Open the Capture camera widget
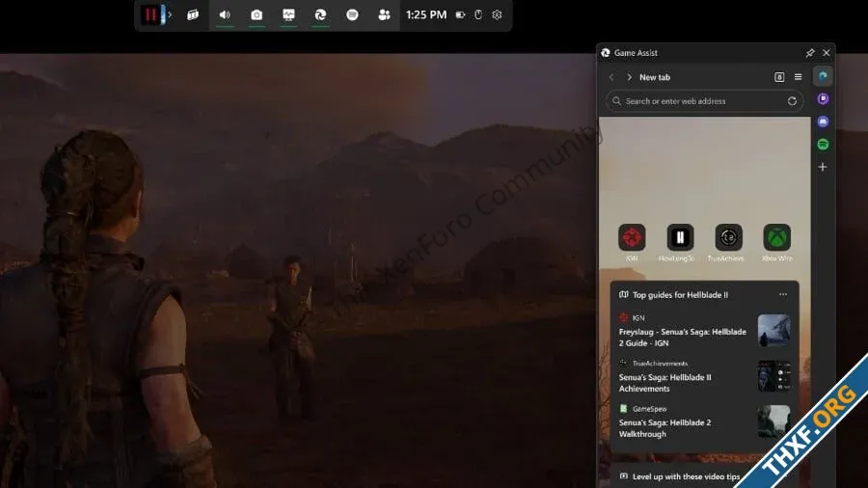Image resolution: width=868 pixels, height=488 pixels. pyautogui.click(x=257, y=14)
